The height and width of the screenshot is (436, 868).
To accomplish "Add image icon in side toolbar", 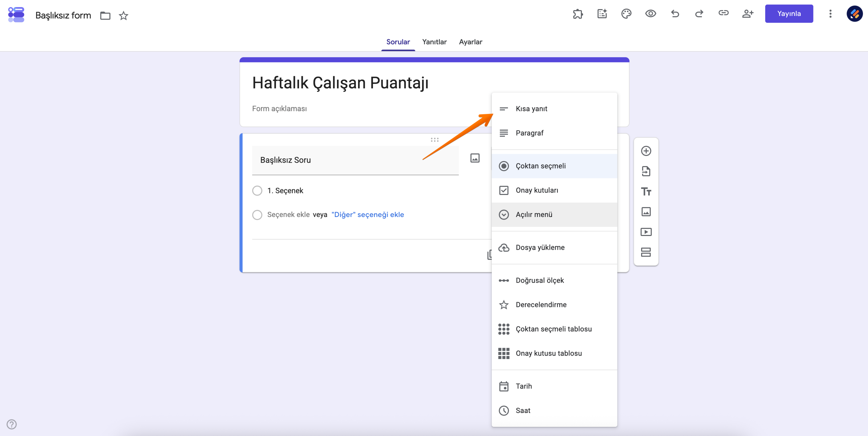I will pyautogui.click(x=646, y=212).
